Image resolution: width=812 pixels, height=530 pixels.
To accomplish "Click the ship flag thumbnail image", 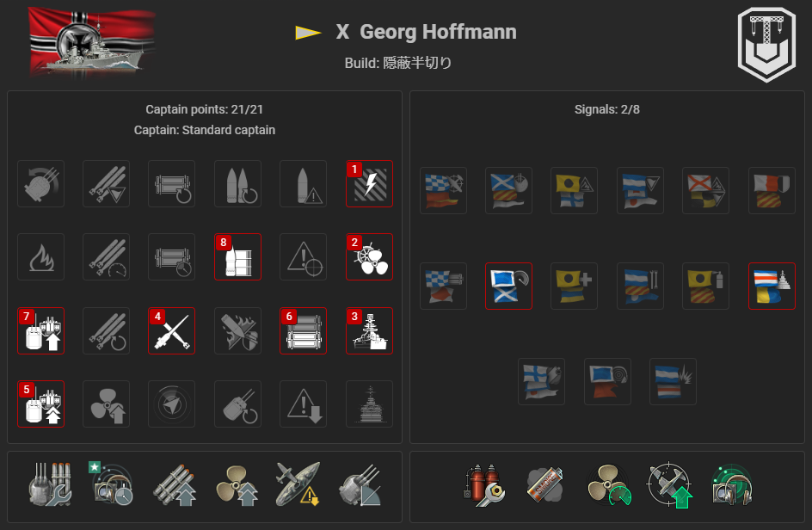I will click(92, 42).
